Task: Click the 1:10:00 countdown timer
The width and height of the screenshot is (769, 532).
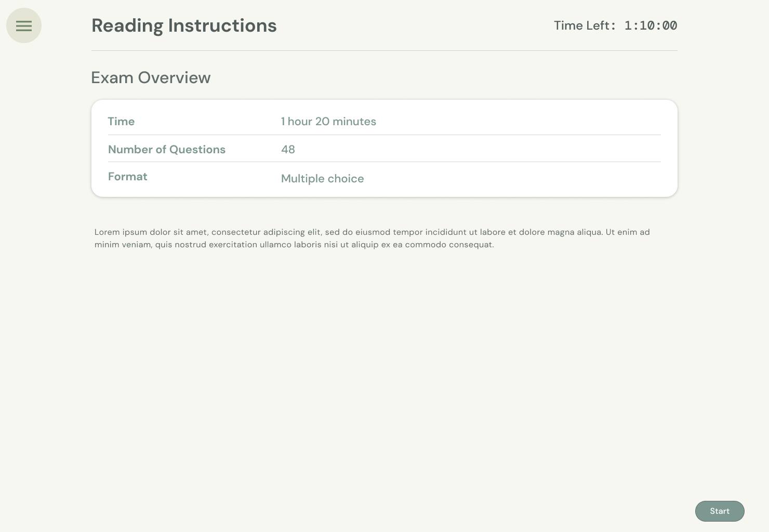Action: 651,25
